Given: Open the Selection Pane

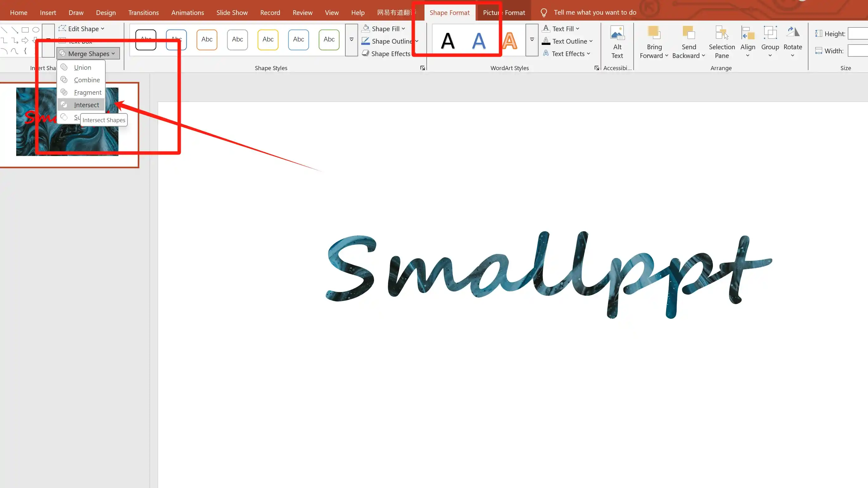Looking at the screenshot, I should [722, 41].
